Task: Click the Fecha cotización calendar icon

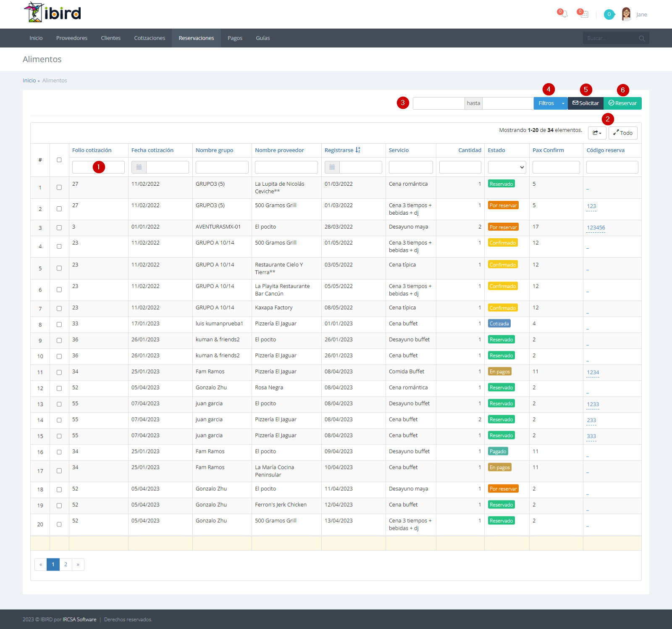Action: (139, 167)
